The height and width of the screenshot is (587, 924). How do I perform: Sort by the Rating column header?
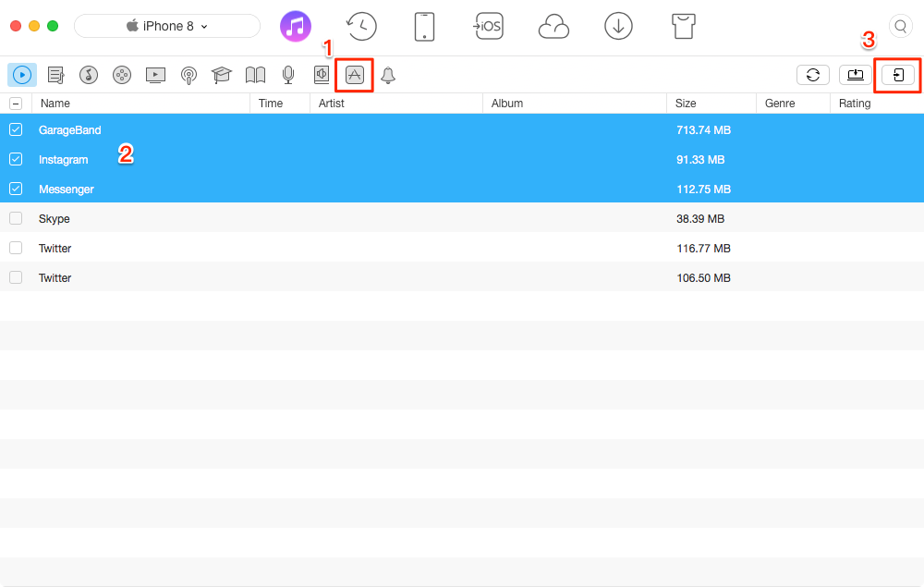[x=877, y=104]
